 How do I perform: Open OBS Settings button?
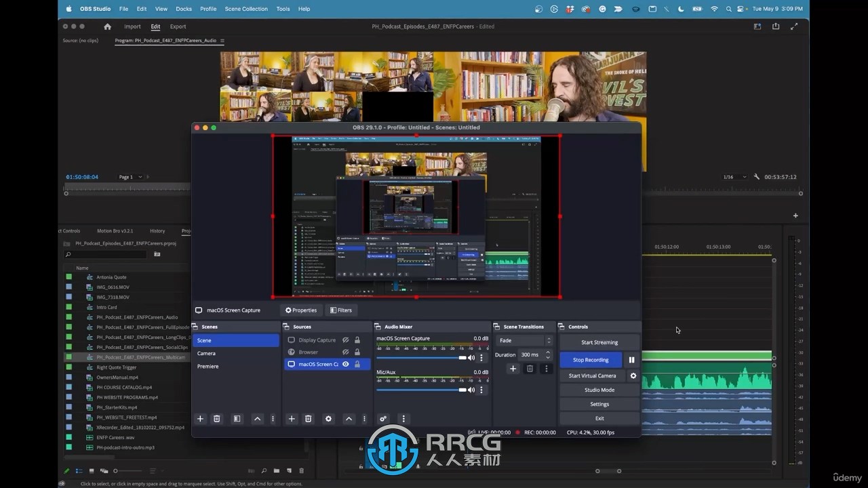599,404
